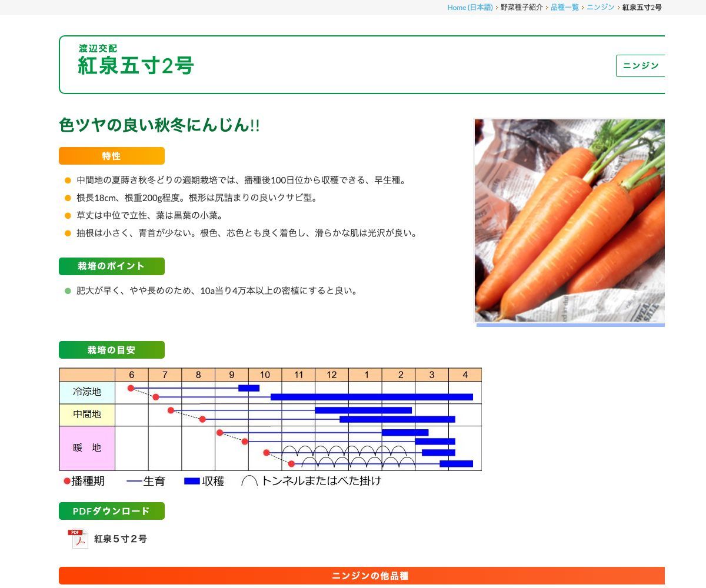Viewport: 706px width, 588px height.
Task: Click the 紅泉五寸2号 page title heading
Action: [x=136, y=66]
